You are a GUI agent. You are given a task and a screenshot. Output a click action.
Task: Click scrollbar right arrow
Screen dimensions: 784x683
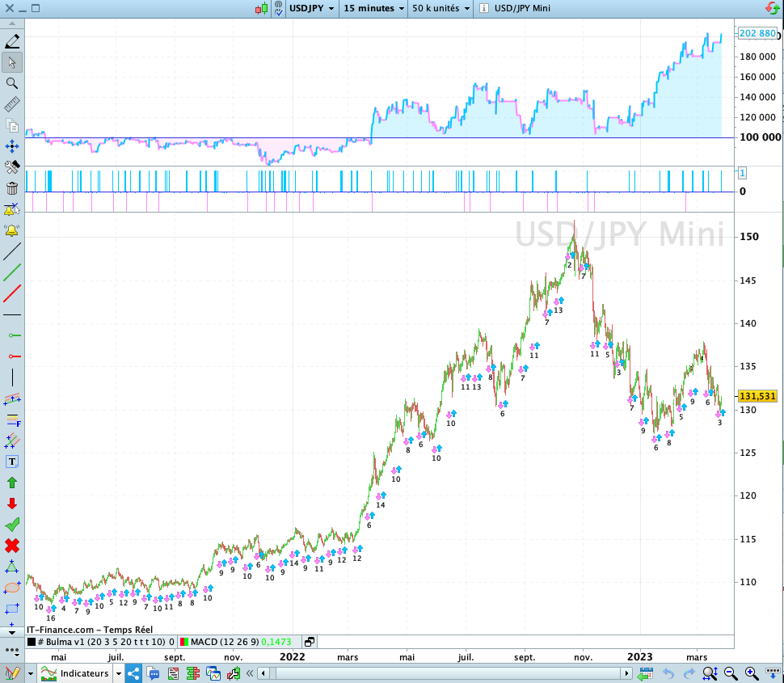click(x=626, y=673)
